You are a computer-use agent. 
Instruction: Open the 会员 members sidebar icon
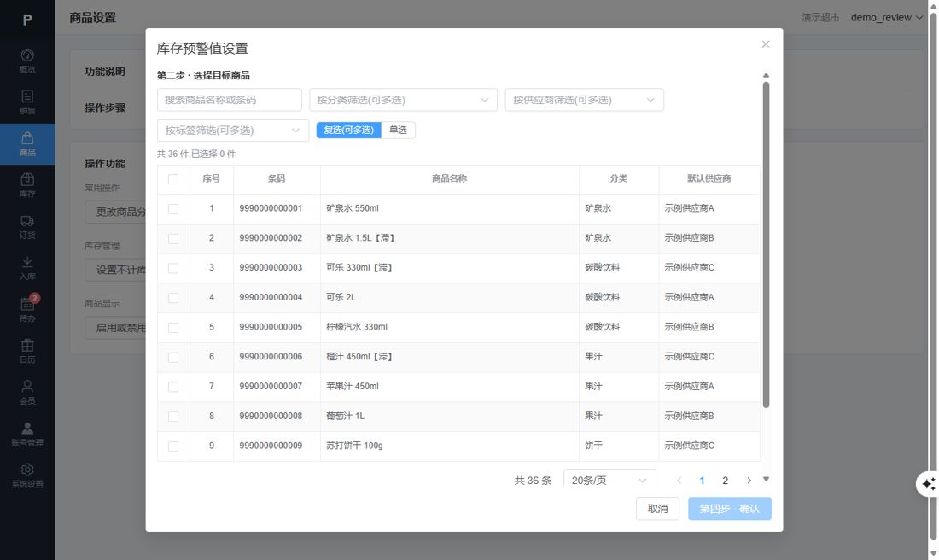coord(27,393)
